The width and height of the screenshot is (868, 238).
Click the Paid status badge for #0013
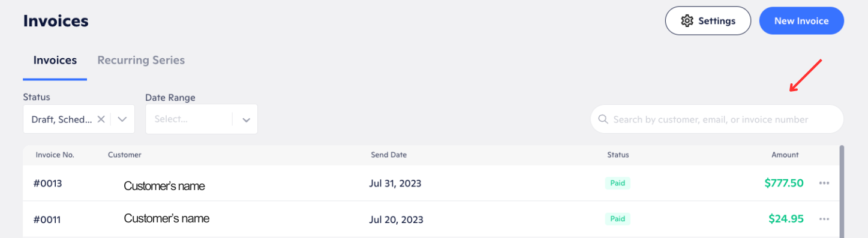(618, 183)
